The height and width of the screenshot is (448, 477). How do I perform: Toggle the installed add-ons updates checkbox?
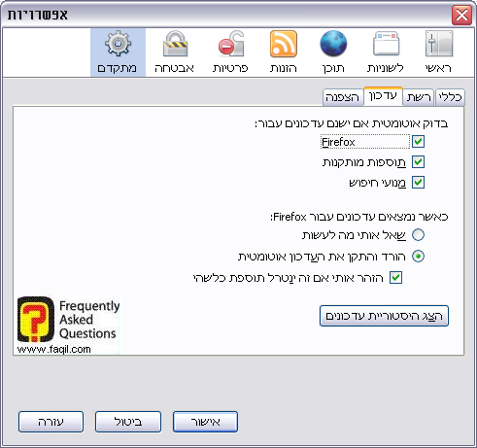pyautogui.click(x=418, y=162)
